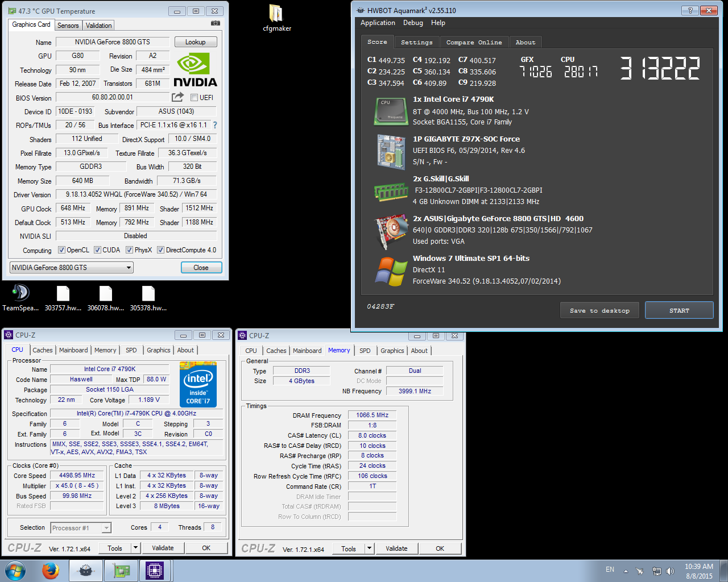
Task: Select the 305378.hw... file icon
Action: (148, 298)
